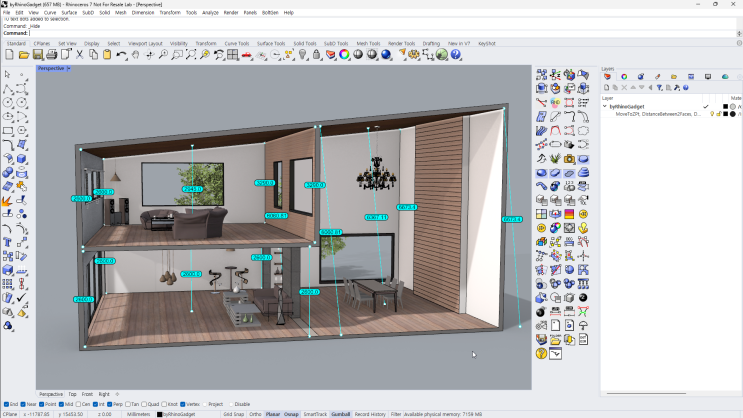Choose the Zoom Window tool
The image size is (743, 418).
tap(177, 55)
